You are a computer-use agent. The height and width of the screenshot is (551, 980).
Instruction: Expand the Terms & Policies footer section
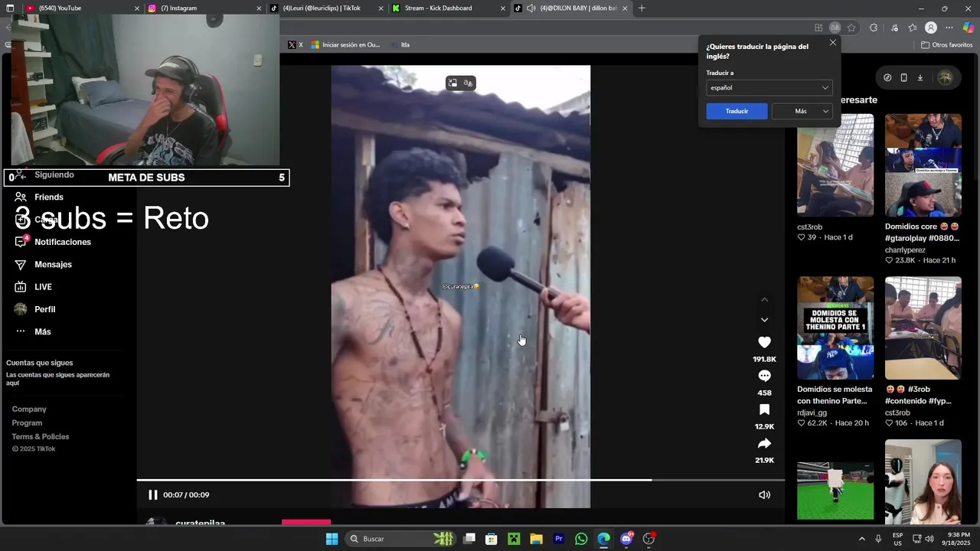tap(41, 437)
